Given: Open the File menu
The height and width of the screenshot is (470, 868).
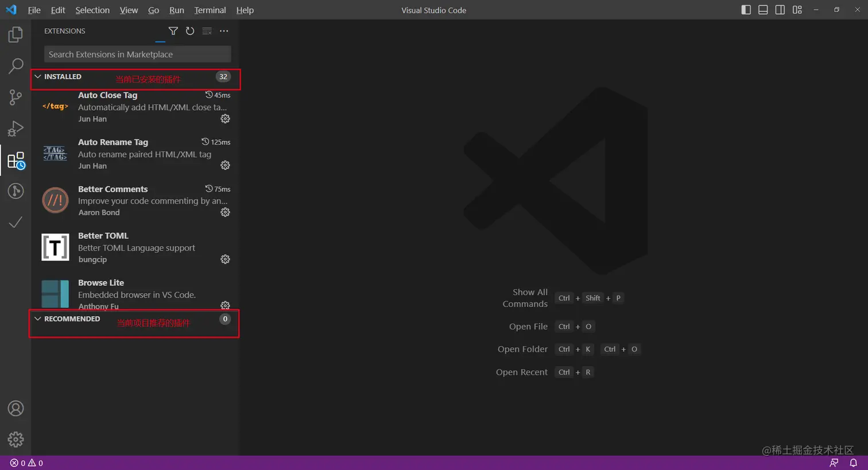Looking at the screenshot, I should [34, 10].
